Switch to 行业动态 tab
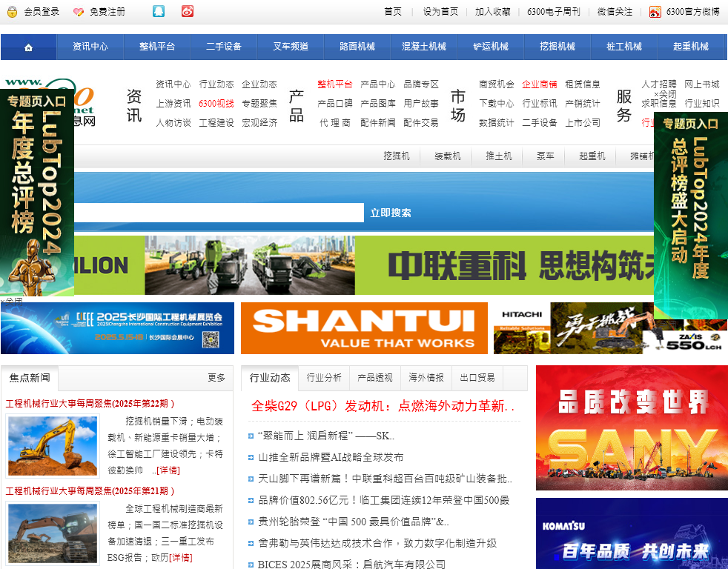Screen dimensions: 728x569 tap(270, 378)
